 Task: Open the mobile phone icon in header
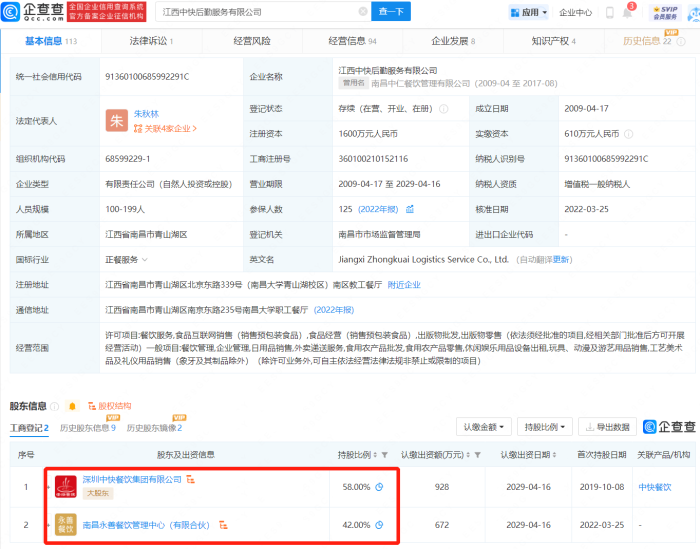[609, 12]
